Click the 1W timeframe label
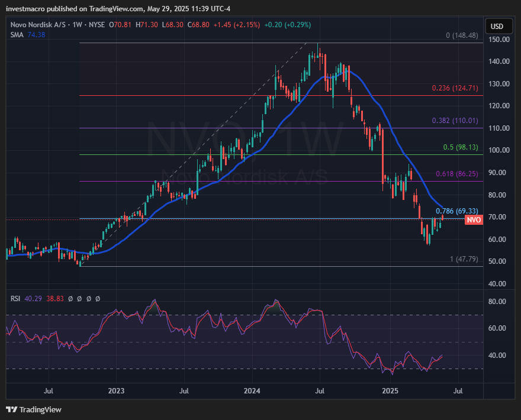 click(x=78, y=25)
